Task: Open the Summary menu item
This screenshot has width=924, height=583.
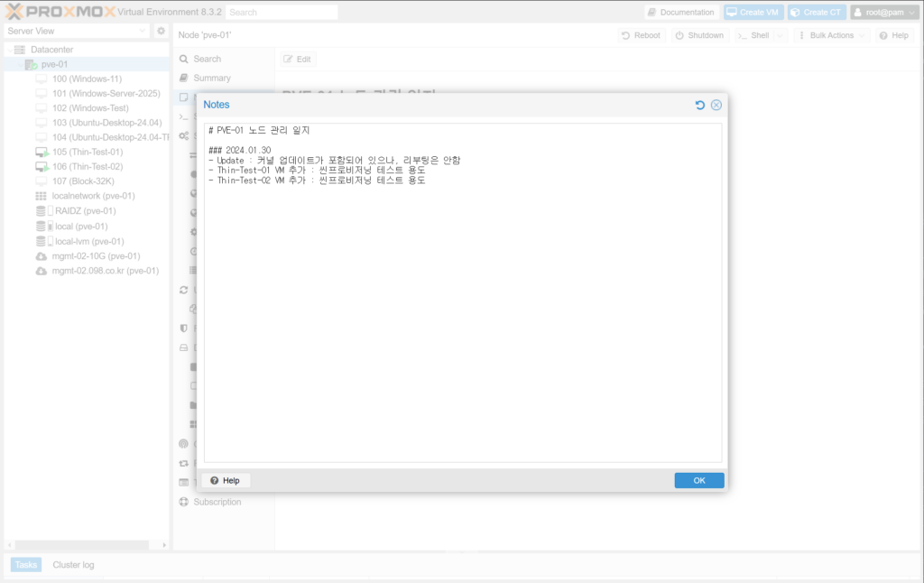Action: (211, 79)
